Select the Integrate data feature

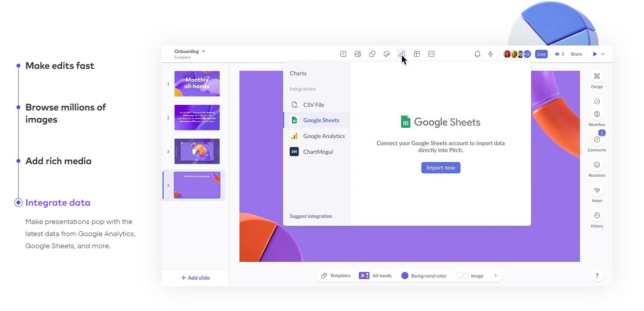click(58, 203)
